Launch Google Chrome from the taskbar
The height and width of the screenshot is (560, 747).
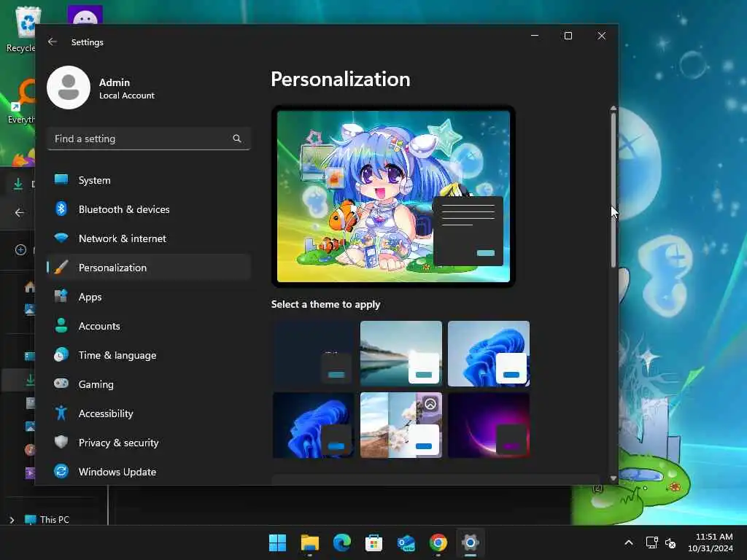point(438,542)
